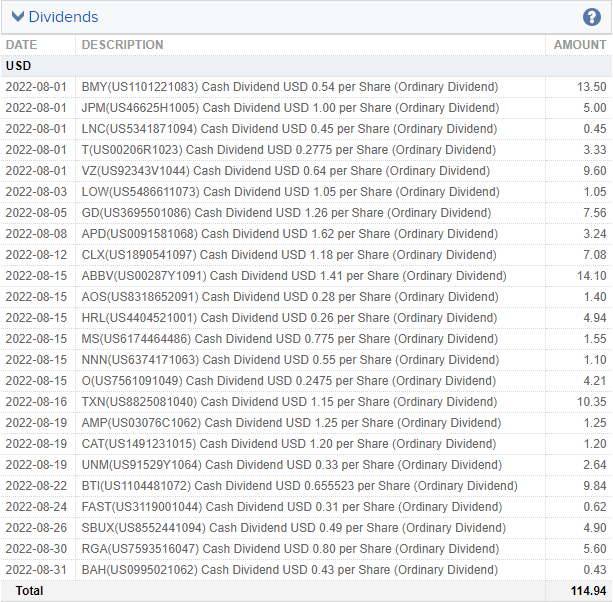Select the GD cash dividend description
The width and height of the screenshot is (613, 602).
(x=286, y=213)
